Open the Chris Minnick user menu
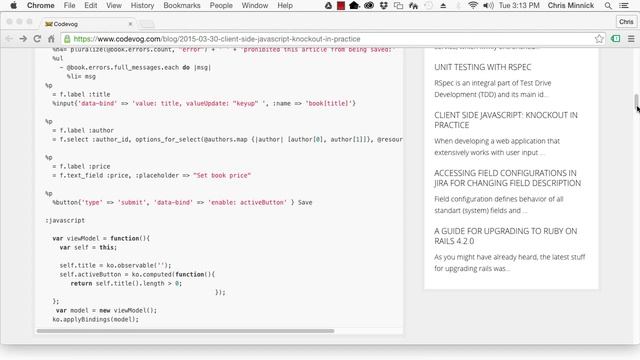This screenshot has height=360, width=640. [x=571, y=5]
